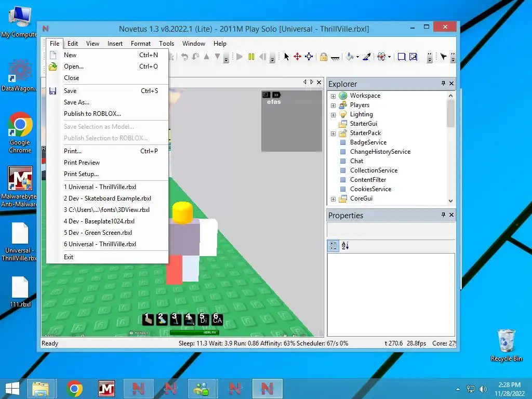This screenshot has width=532, height=399.
Task: Click the square Group toolbar icon
Action: [x=402, y=57]
